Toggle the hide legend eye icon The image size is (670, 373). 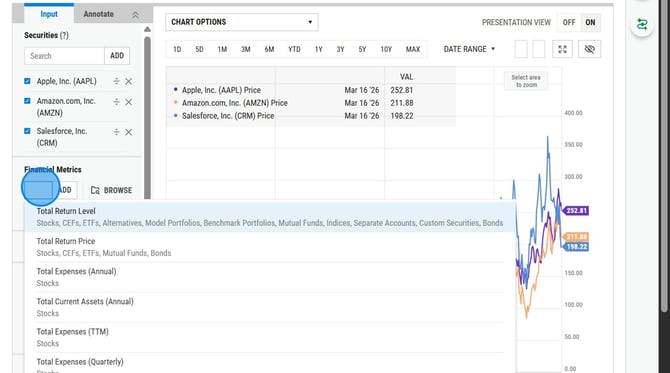(x=590, y=49)
